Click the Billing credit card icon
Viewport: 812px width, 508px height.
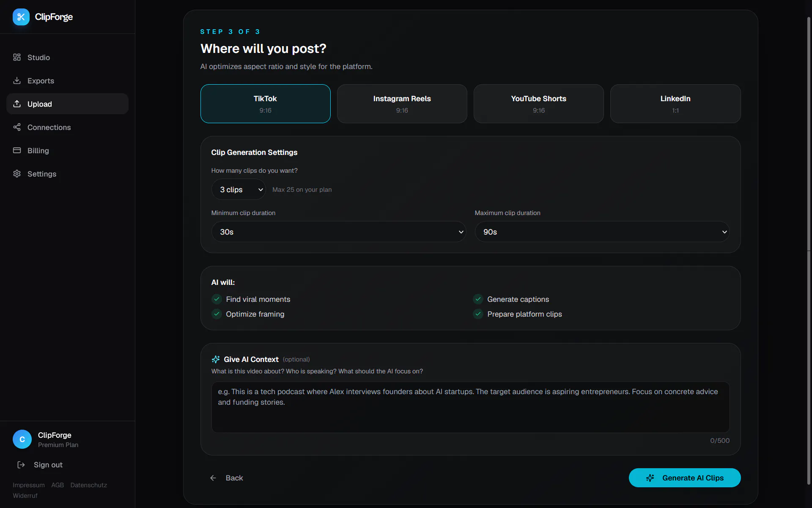[x=17, y=150]
